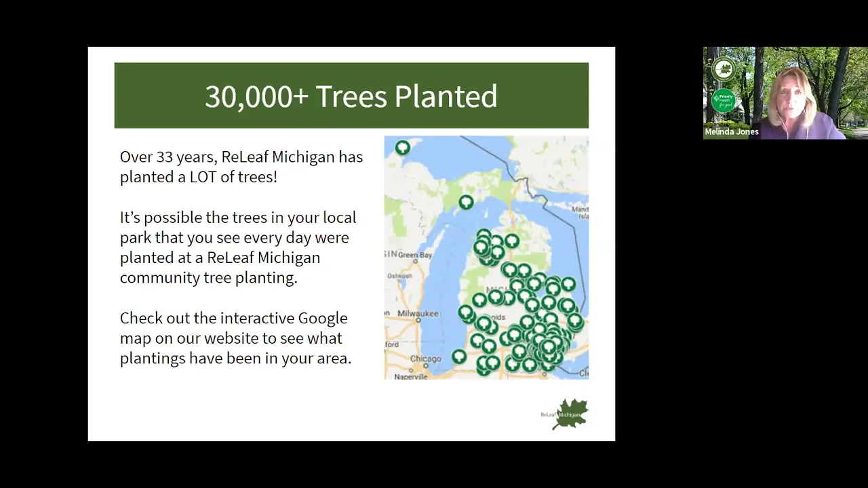Open Melinda Jones's webcam video thumbnail
This screenshot has height=488, width=868.
pyautogui.click(x=785, y=93)
